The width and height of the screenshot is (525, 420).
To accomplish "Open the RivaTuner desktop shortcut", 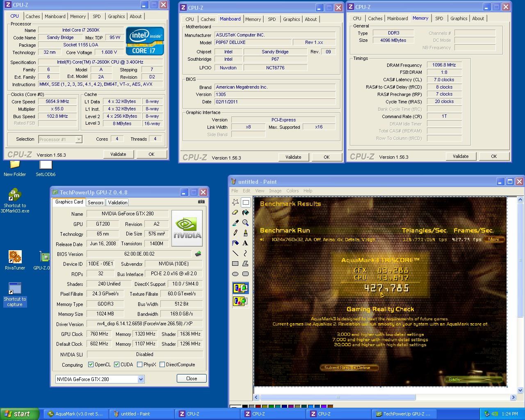I will (15, 260).
